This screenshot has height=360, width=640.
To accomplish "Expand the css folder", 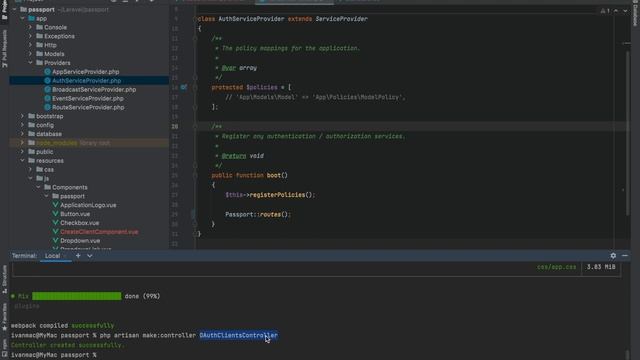I will tap(31, 169).
